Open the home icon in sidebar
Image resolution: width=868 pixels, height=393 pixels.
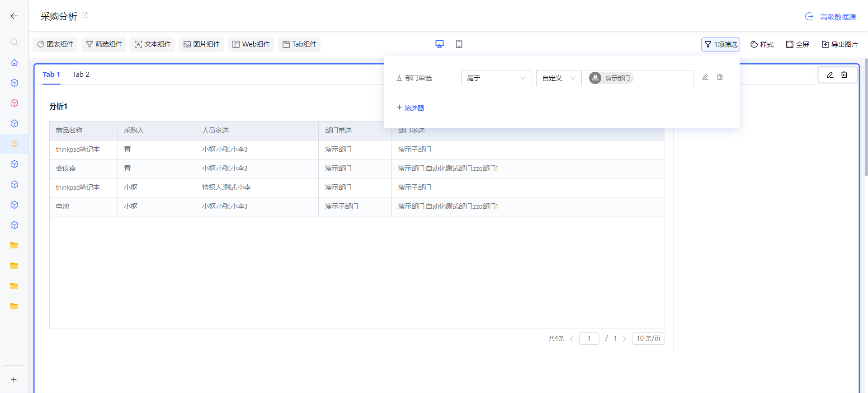pyautogui.click(x=14, y=62)
